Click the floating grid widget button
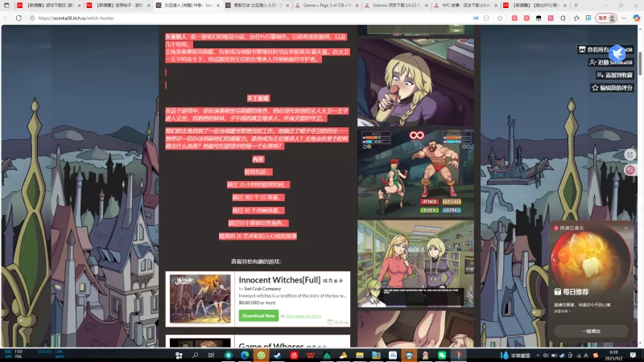This screenshot has height=362, width=644. coord(630,154)
